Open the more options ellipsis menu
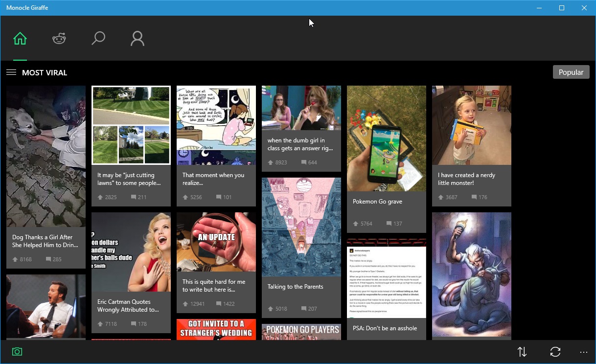 coord(583,352)
